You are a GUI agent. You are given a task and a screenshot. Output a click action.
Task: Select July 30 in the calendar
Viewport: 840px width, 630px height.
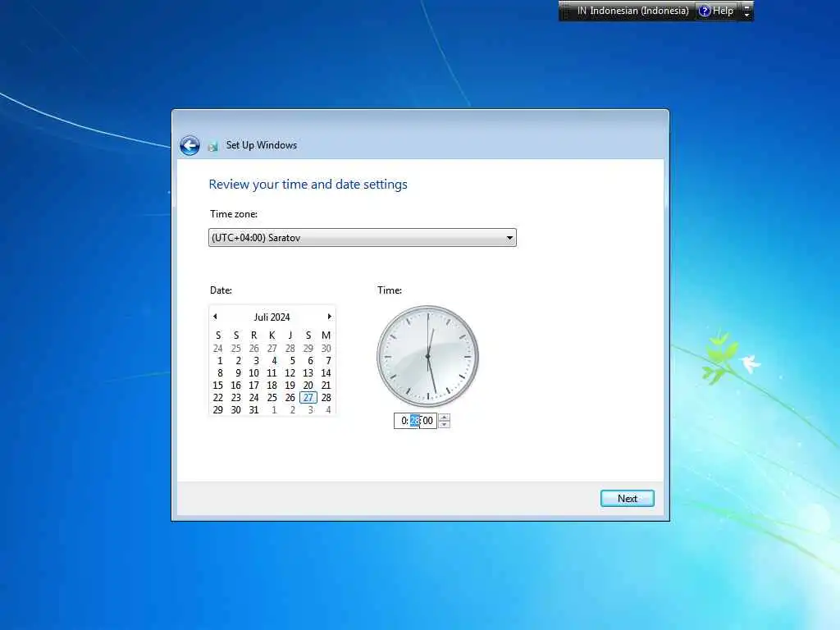point(235,410)
